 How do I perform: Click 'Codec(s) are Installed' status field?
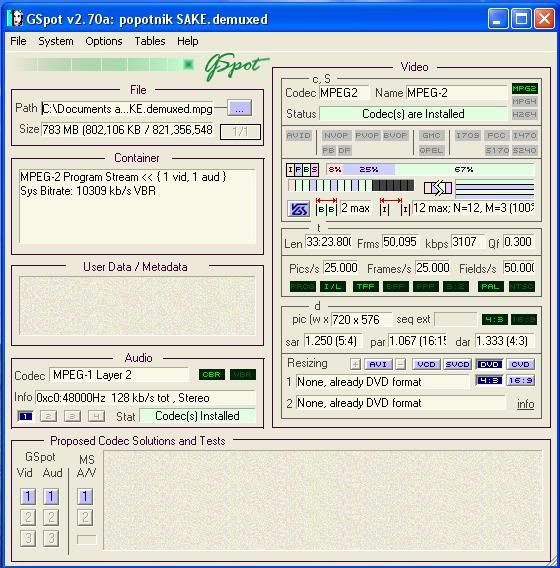pyautogui.click(x=413, y=114)
